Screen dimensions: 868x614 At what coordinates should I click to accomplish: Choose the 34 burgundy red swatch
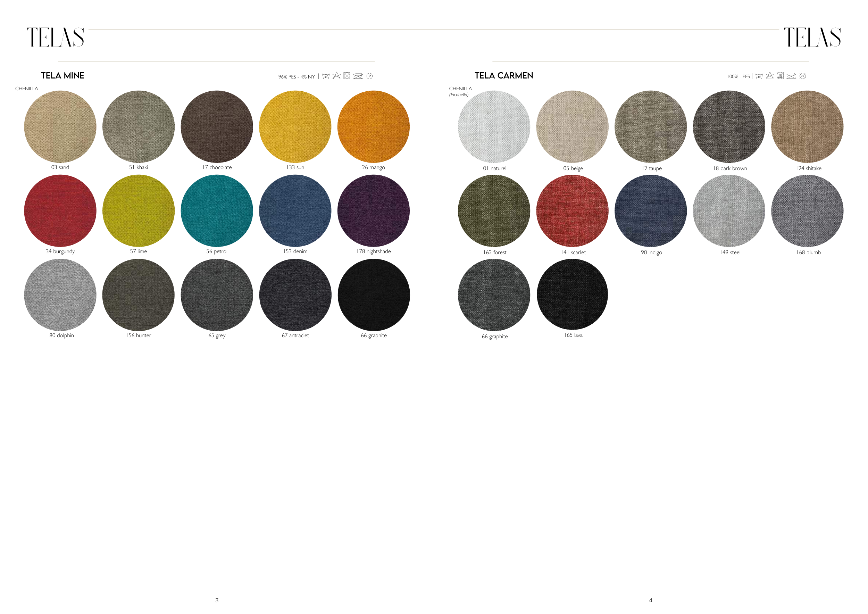60,210
